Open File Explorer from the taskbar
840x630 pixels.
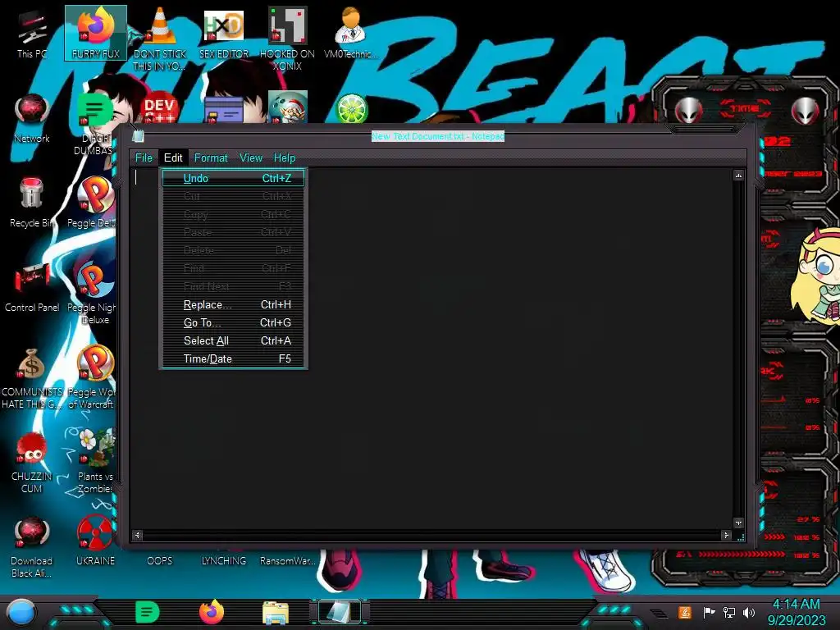[x=276, y=612]
